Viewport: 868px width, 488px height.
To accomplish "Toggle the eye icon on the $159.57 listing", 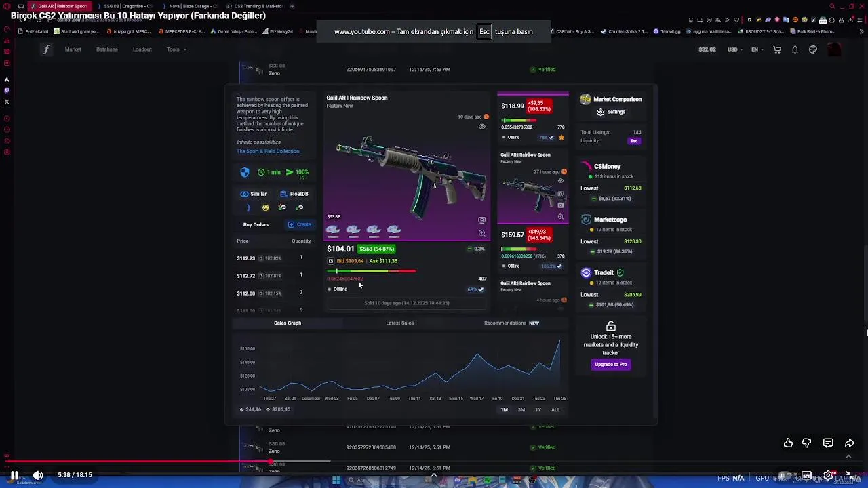I will [x=560, y=181].
